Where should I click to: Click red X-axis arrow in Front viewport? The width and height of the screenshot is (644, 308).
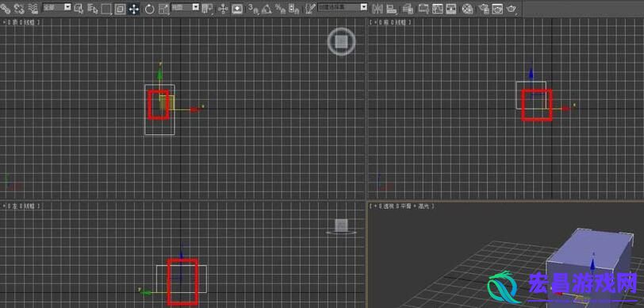click(x=567, y=109)
